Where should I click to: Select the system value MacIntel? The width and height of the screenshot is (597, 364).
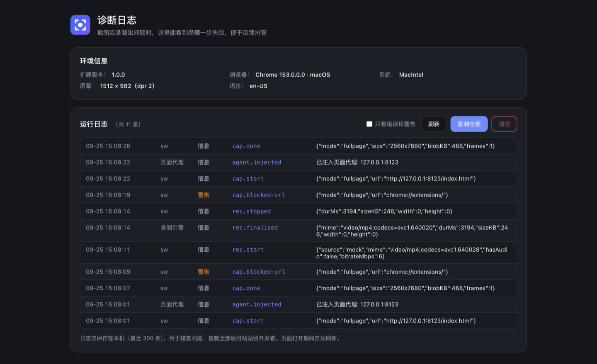(x=411, y=75)
